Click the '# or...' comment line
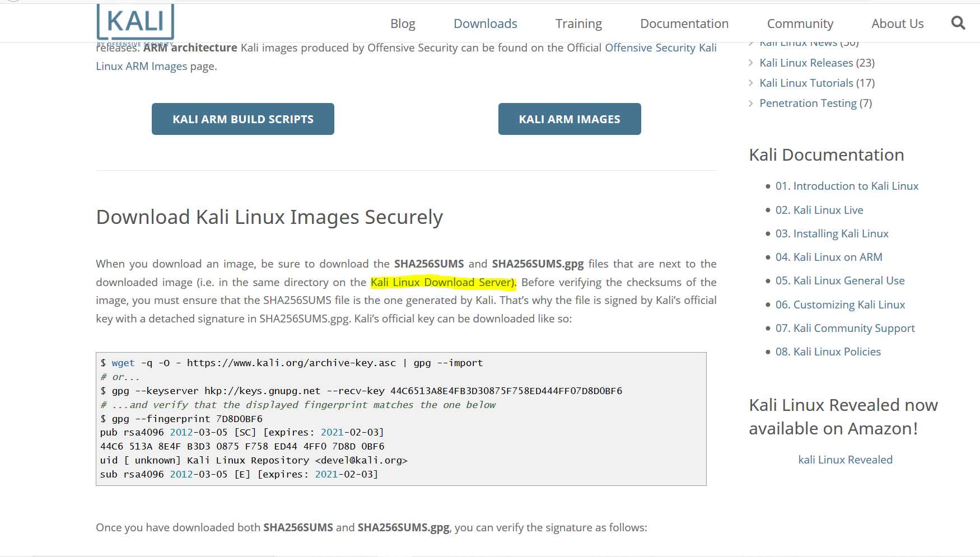Image resolution: width=980 pixels, height=557 pixels. pyautogui.click(x=120, y=377)
